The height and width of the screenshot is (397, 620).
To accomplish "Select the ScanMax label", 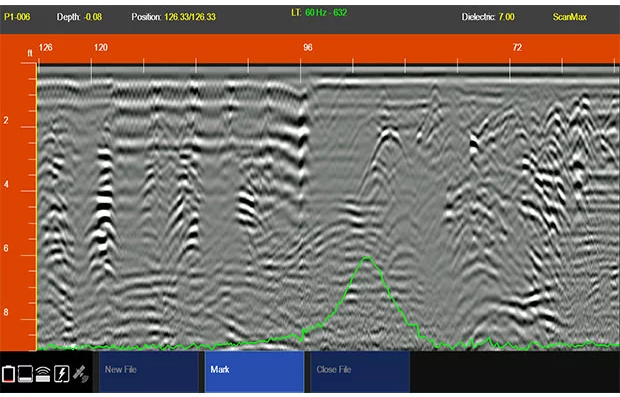I will (x=569, y=17).
